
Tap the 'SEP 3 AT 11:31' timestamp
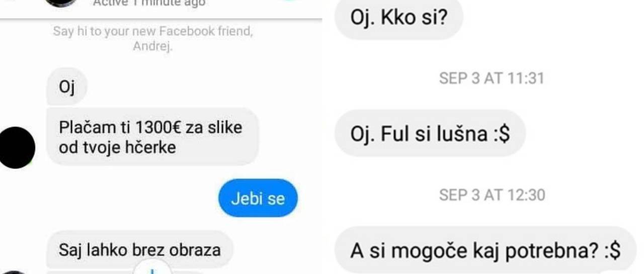(492, 78)
